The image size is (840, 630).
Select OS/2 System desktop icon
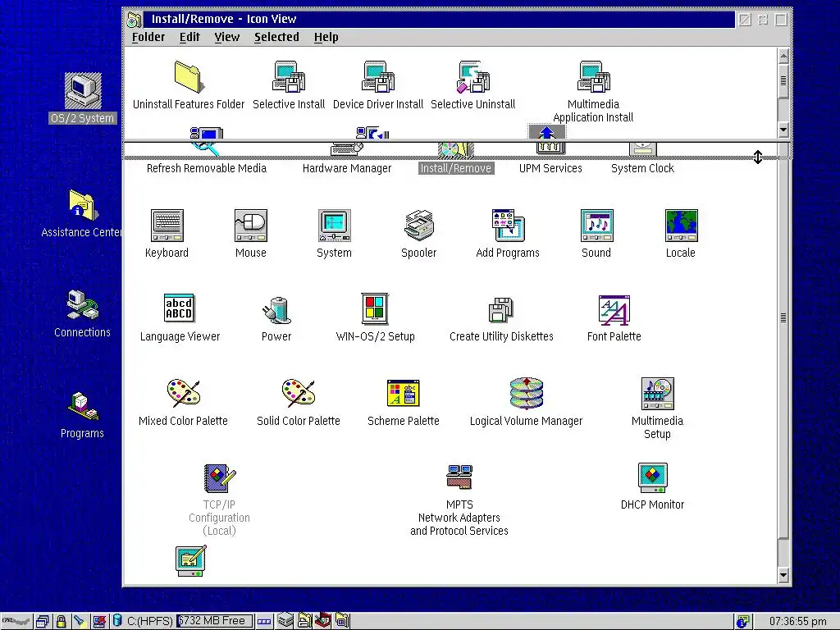83,90
